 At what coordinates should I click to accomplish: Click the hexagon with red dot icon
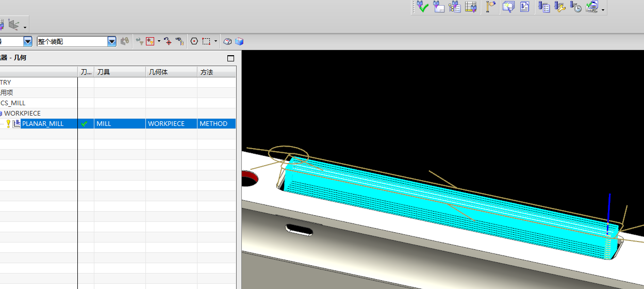pyautogui.click(x=194, y=41)
